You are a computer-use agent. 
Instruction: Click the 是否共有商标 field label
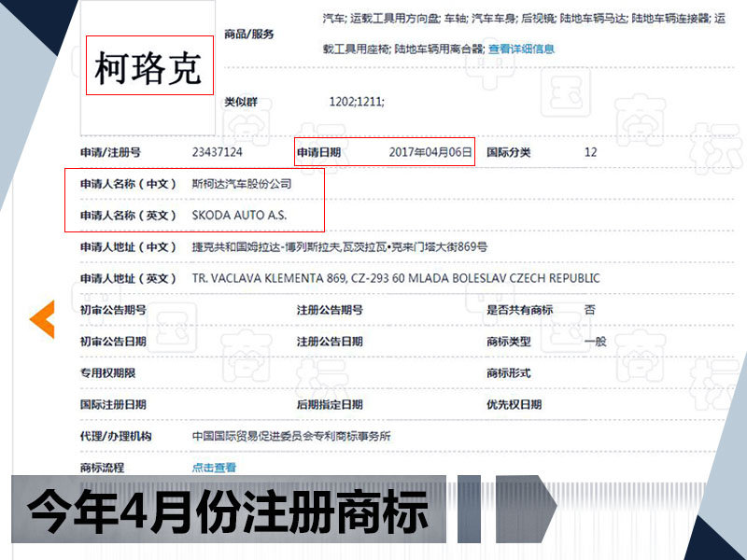pyautogui.click(x=519, y=310)
